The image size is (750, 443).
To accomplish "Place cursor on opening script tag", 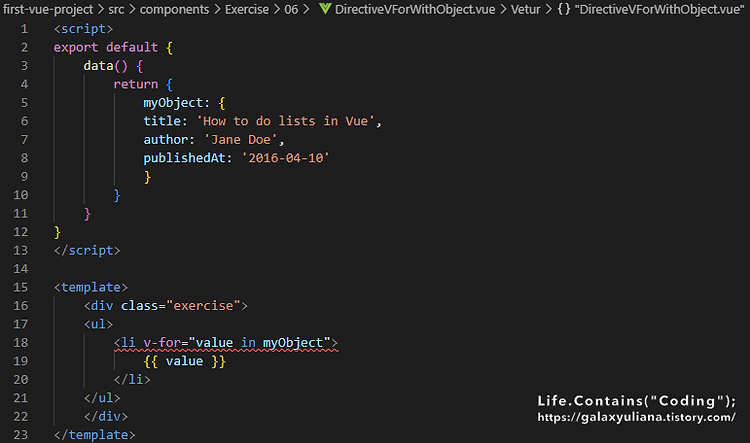I will tap(83, 29).
